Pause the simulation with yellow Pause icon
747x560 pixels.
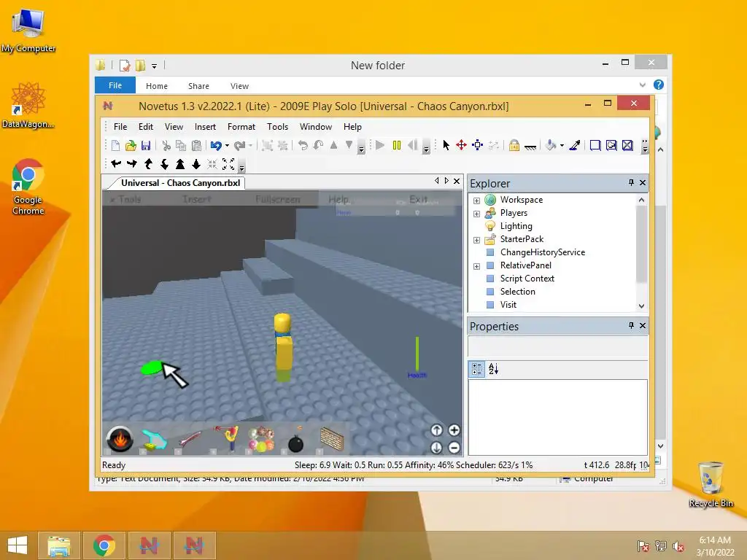click(x=396, y=145)
